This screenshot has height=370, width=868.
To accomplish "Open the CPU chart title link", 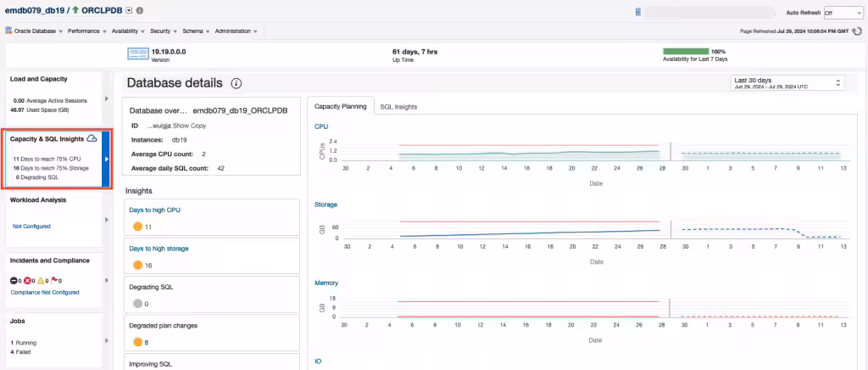I will point(321,126).
